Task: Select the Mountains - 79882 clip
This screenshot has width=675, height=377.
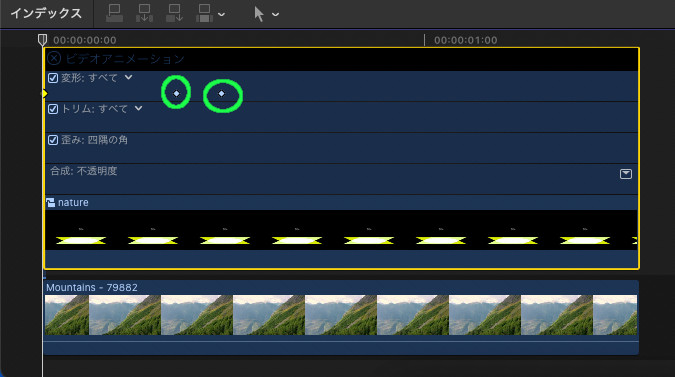Action: [x=341, y=318]
